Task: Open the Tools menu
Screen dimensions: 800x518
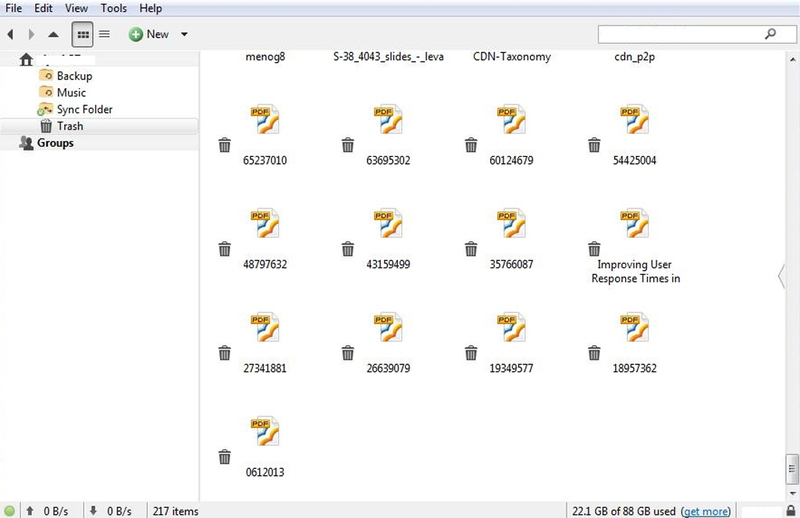Action: coord(113,8)
